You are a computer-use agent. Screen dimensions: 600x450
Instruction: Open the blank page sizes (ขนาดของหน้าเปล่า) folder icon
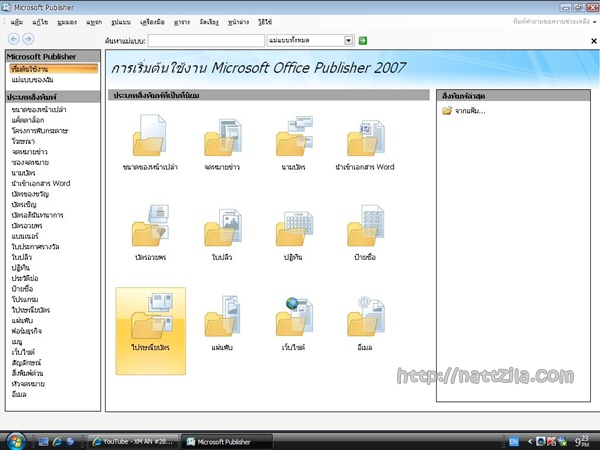point(150,135)
